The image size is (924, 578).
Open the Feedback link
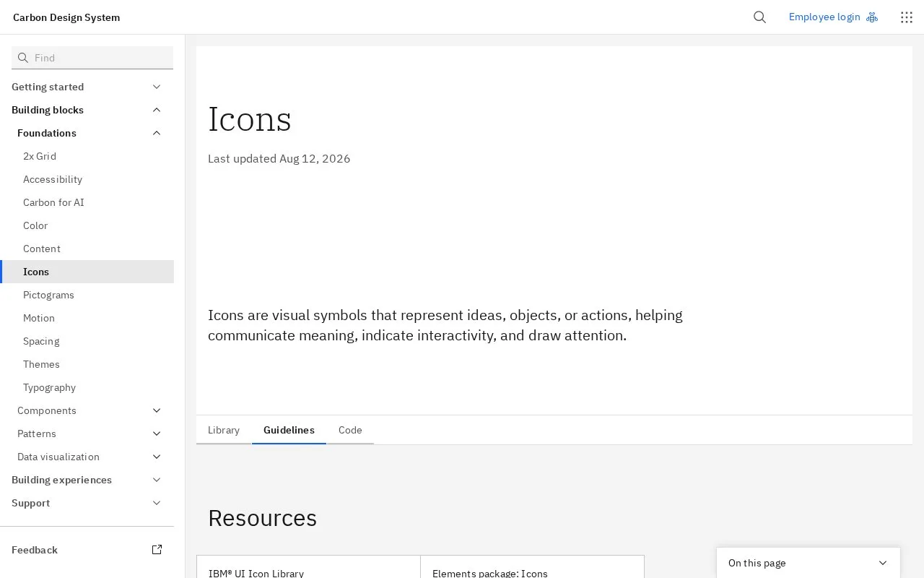point(87,550)
